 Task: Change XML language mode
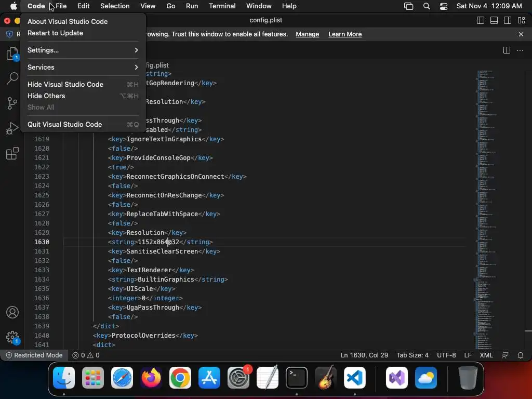486,355
